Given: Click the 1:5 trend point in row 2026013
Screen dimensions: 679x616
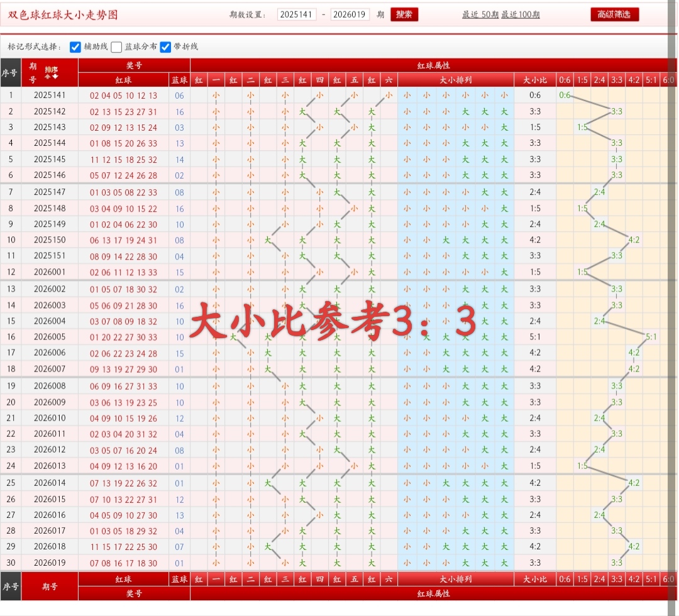Looking at the screenshot, I should point(582,465).
